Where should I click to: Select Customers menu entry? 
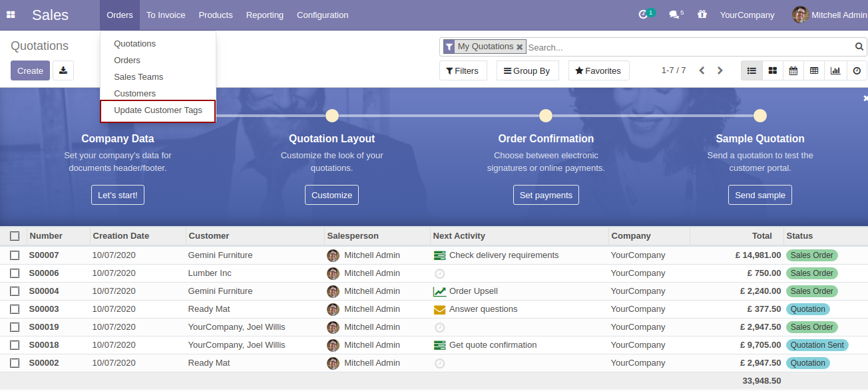[x=158, y=94]
